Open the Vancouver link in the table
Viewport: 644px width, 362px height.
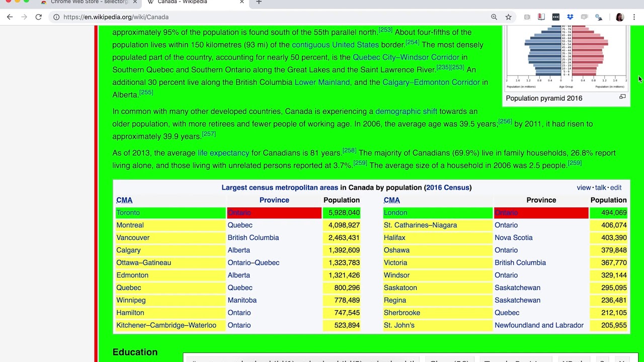(133, 238)
